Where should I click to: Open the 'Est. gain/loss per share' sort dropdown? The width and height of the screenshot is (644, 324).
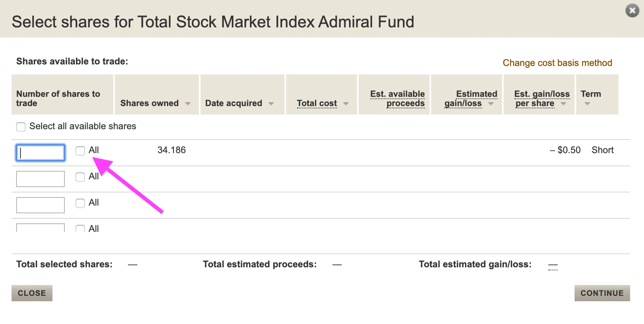click(563, 103)
